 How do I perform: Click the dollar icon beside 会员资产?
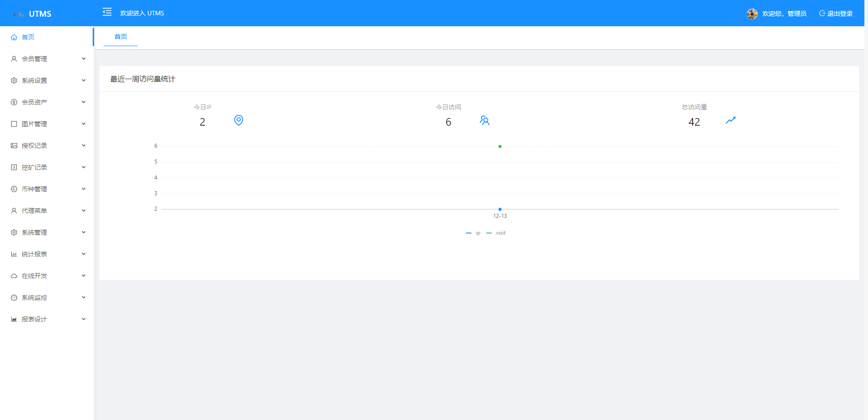click(x=14, y=102)
